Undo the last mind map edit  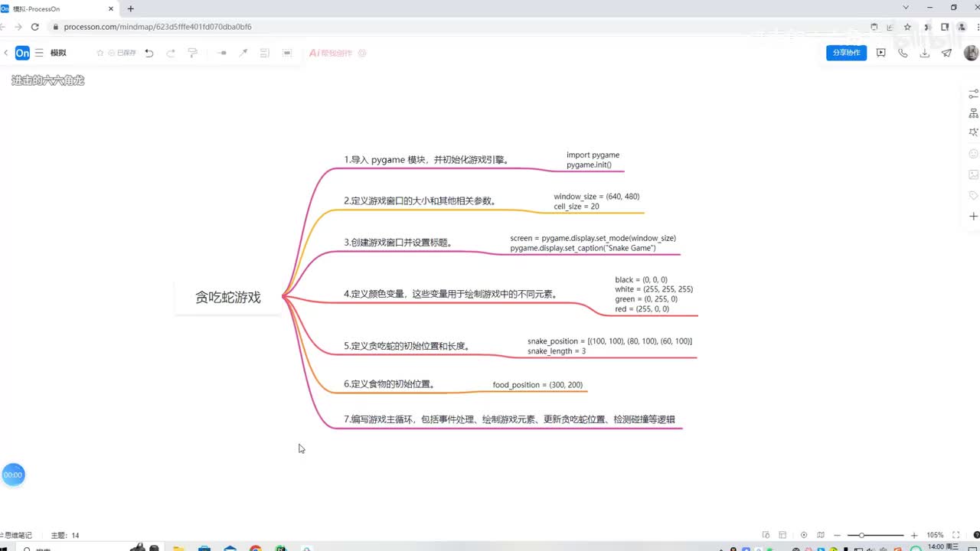149,53
